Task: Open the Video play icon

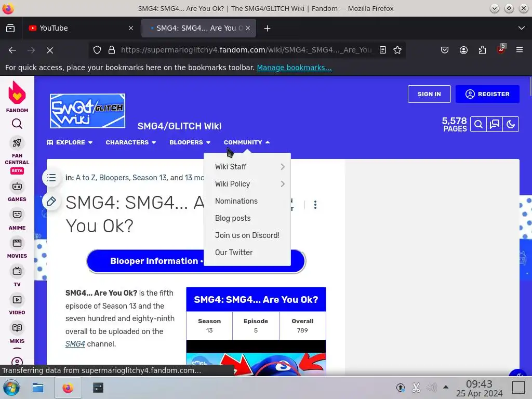Action: tap(17, 300)
